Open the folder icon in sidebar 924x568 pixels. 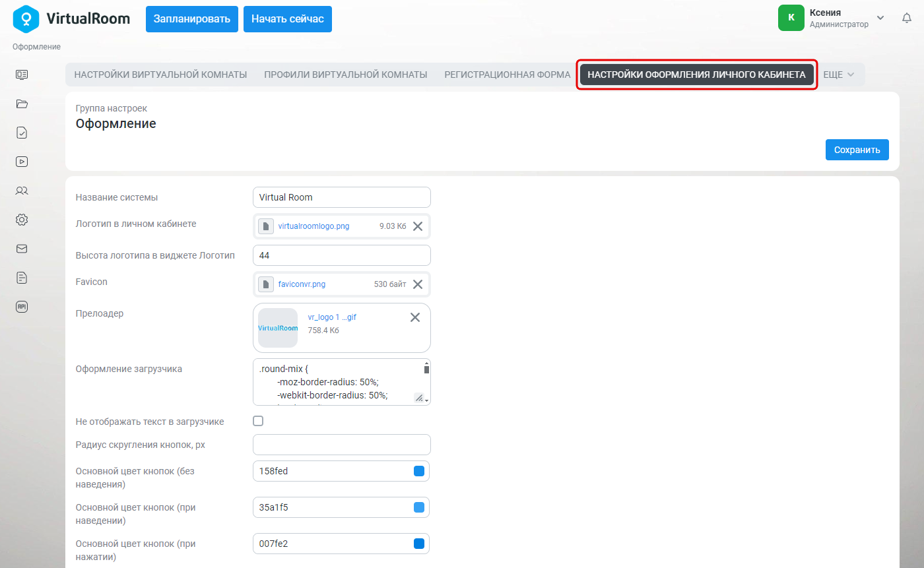tap(22, 104)
